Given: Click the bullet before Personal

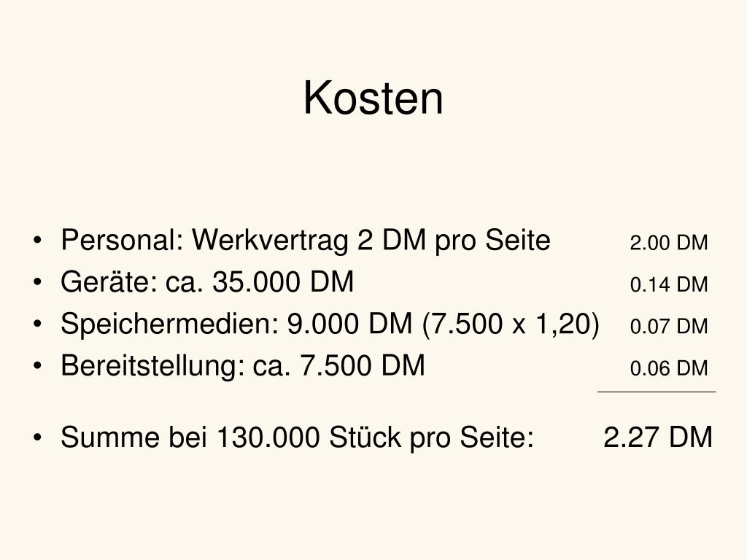Looking at the screenshot, I should click(x=38, y=240).
